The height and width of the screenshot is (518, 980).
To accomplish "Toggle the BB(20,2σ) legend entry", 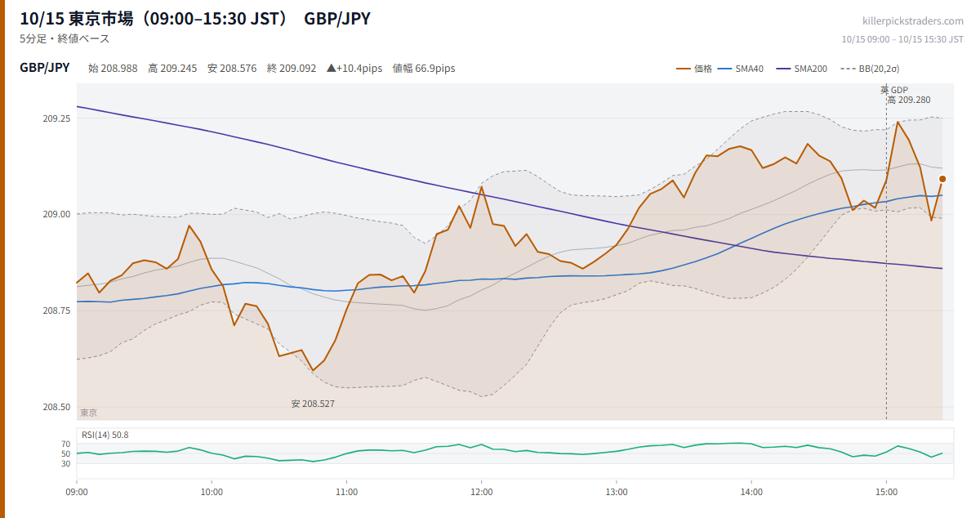I will (870, 69).
